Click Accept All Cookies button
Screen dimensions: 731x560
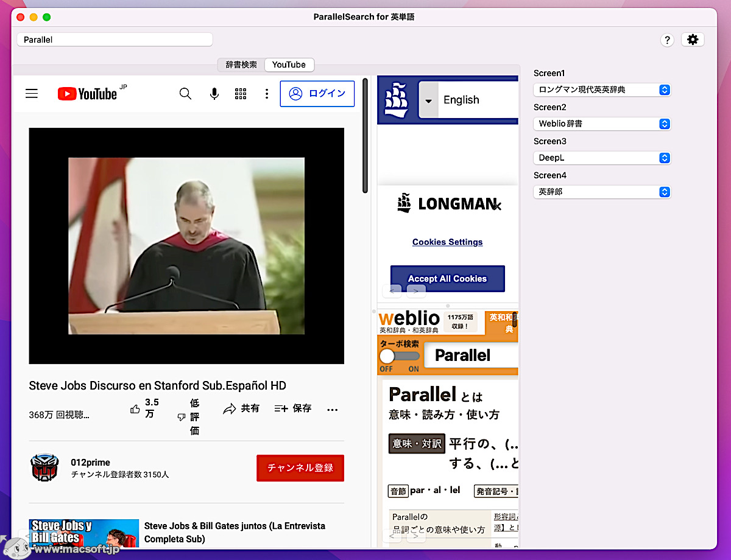pos(448,279)
